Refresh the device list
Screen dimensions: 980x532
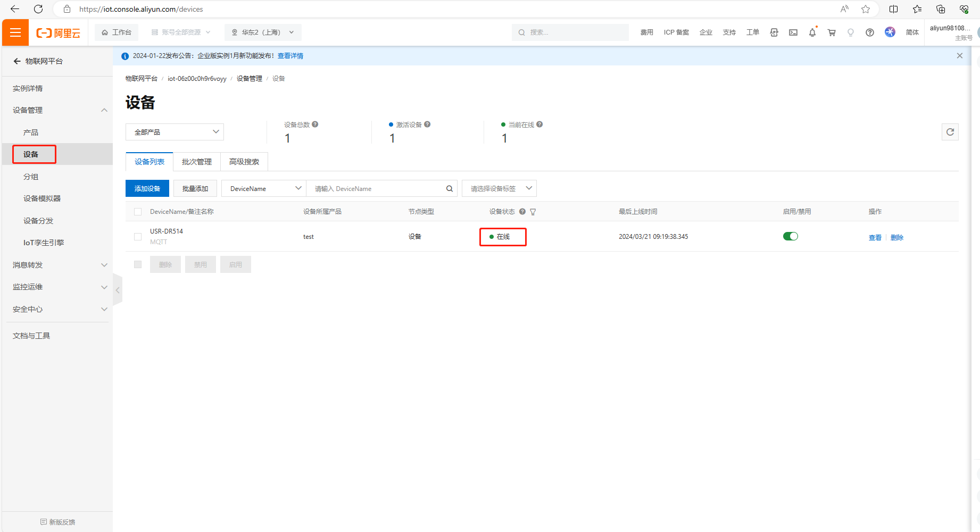(950, 132)
